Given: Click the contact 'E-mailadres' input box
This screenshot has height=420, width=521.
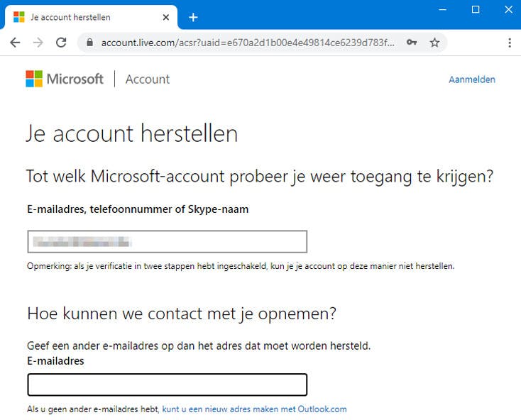Looking at the screenshot, I should pyautogui.click(x=167, y=385).
